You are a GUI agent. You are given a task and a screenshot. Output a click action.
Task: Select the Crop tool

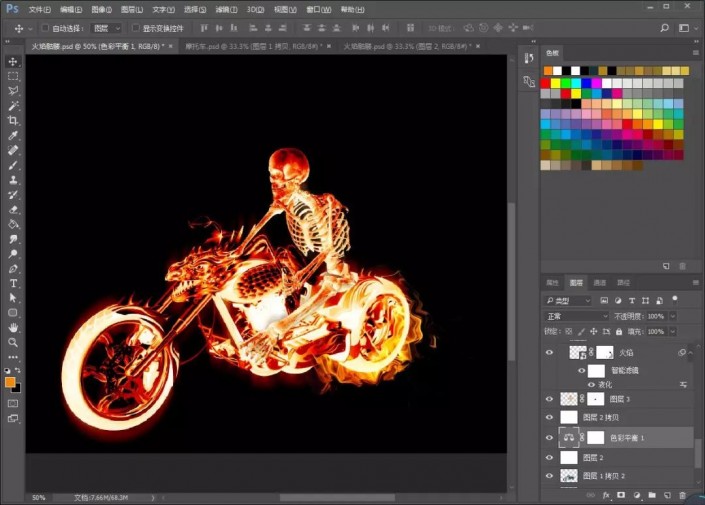point(13,121)
